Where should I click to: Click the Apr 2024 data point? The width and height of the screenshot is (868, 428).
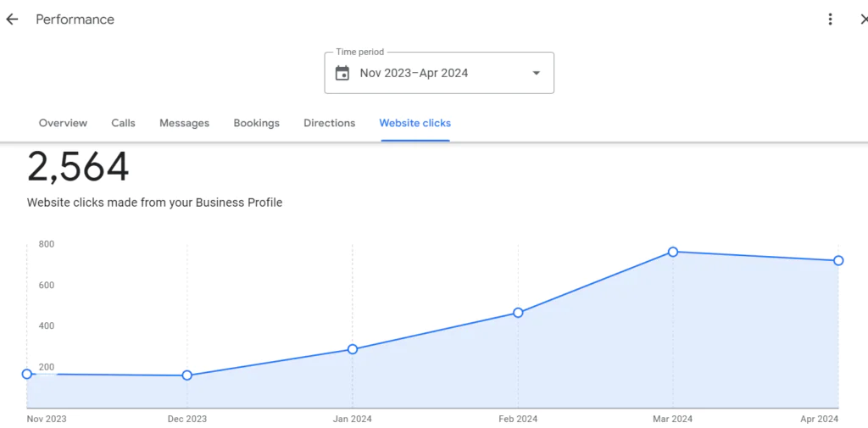838,261
